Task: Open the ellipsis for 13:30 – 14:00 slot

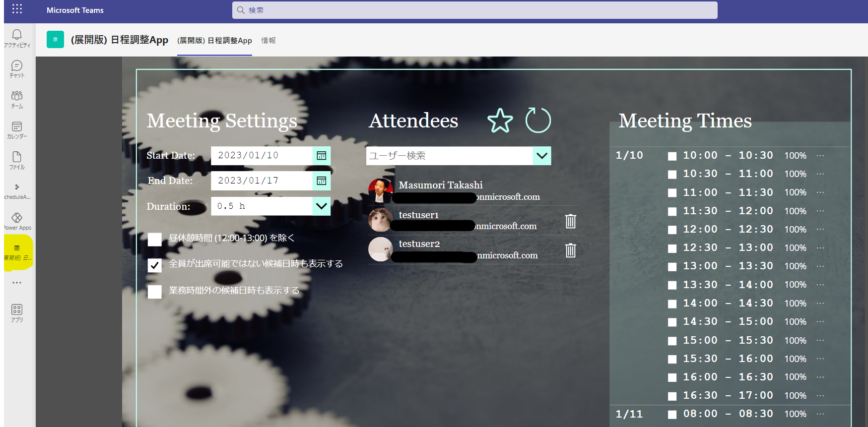Action: (x=820, y=285)
